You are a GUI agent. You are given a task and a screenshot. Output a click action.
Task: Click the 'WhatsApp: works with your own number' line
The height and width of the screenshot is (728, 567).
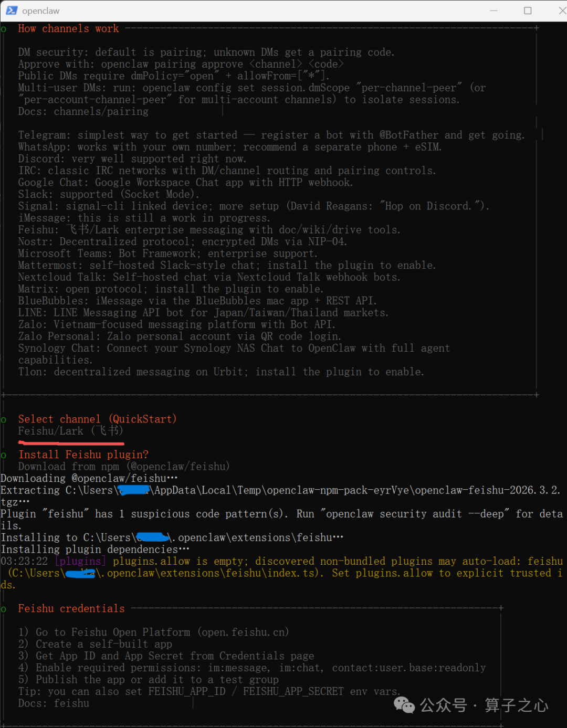tap(229, 147)
